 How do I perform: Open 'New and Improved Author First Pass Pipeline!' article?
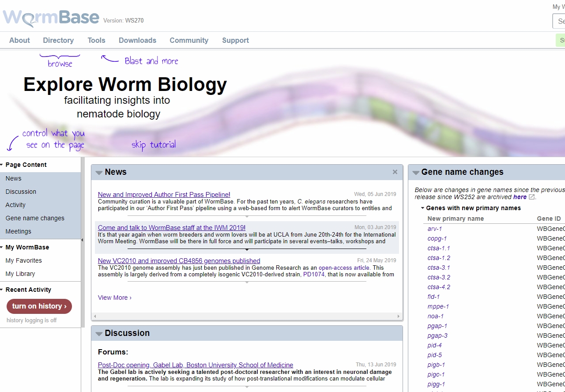(x=164, y=195)
